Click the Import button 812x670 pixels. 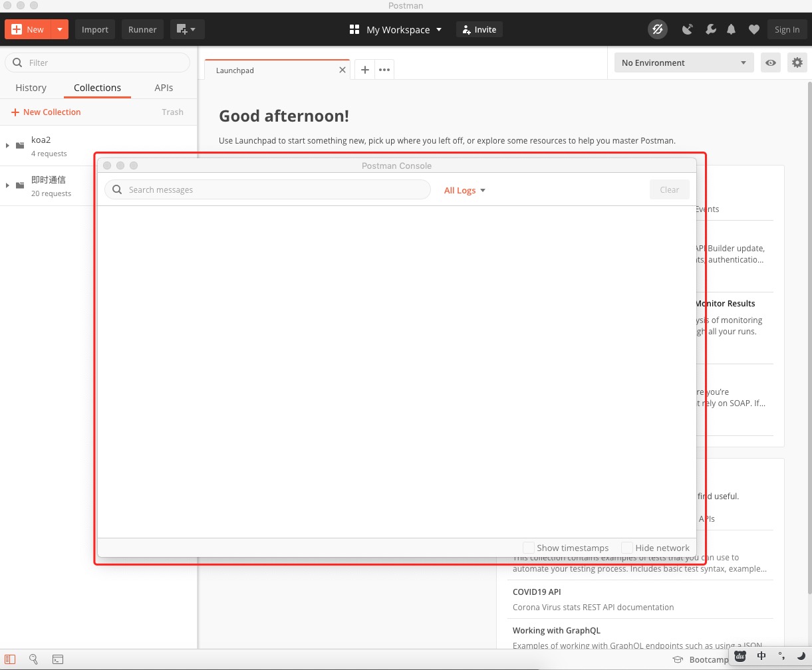tap(95, 29)
